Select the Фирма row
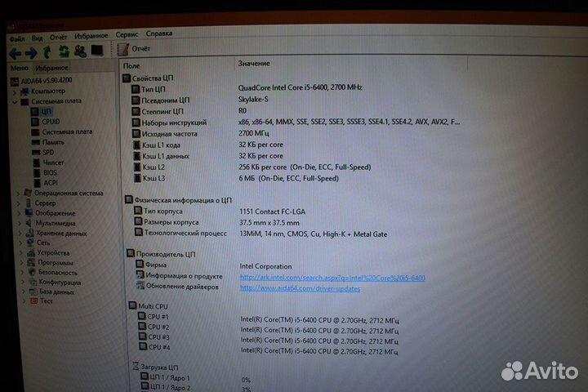The image size is (588, 392). (214, 265)
